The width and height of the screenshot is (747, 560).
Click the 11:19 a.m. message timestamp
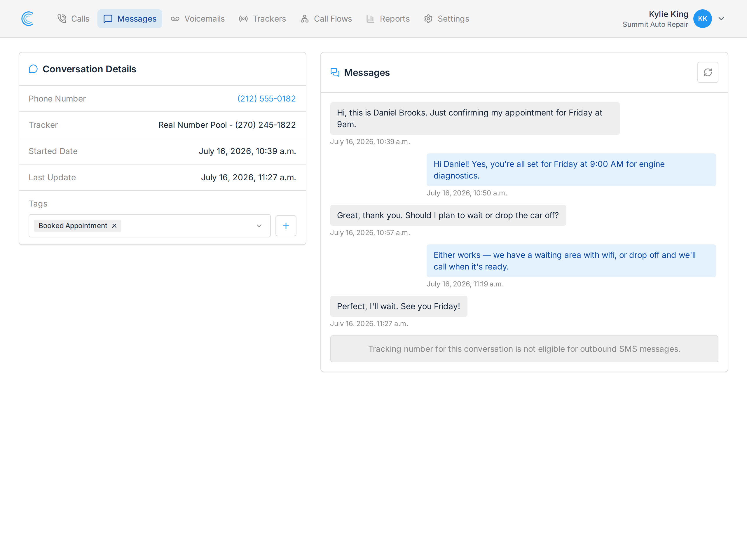[x=465, y=284]
